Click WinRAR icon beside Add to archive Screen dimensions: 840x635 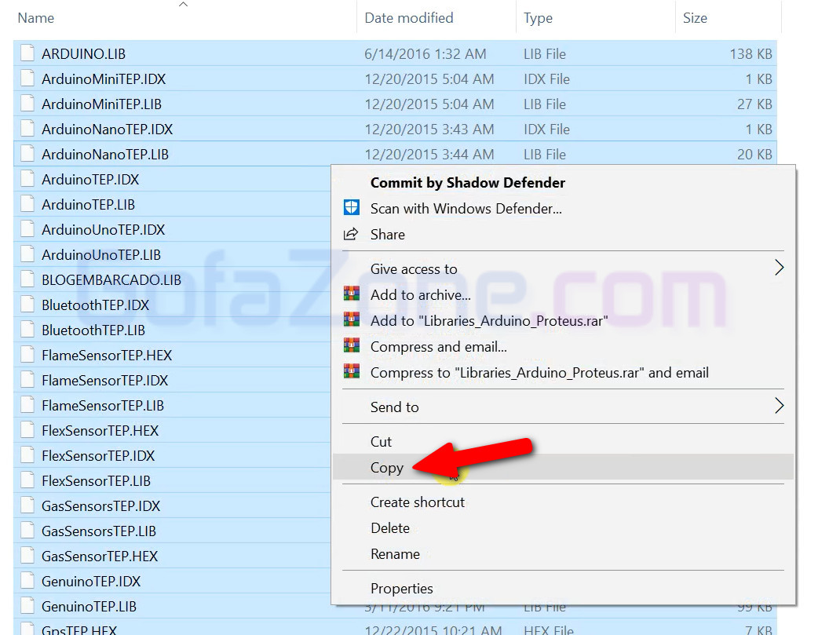tap(352, 295)
